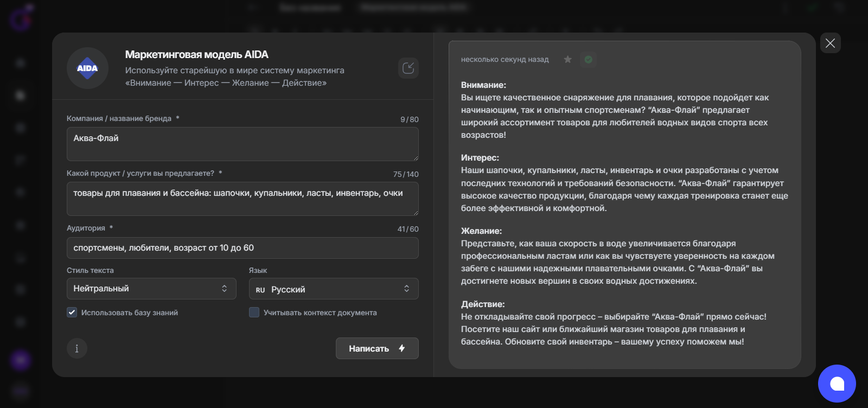Focus the Компания / название бренда field
The image size is (868, 408).
tap(242, 144)
